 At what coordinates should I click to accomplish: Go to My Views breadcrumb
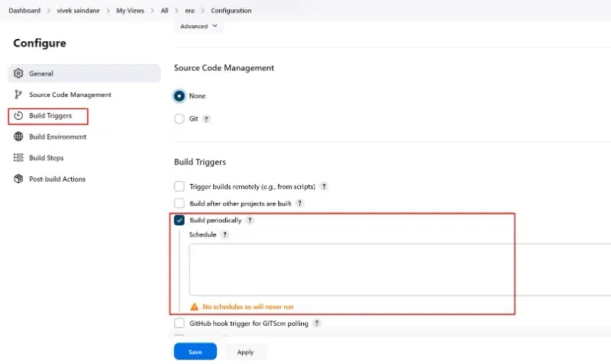pos(131,11)
